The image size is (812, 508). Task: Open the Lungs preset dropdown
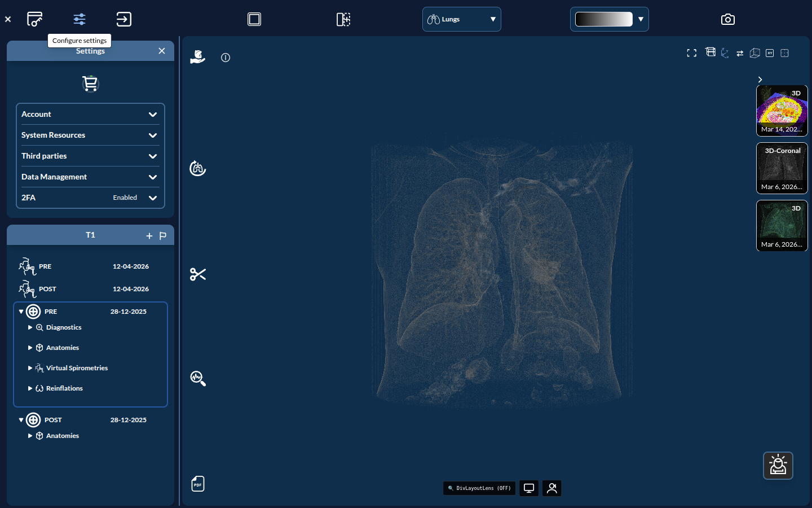pyautogui.click(x=462, y=19)
